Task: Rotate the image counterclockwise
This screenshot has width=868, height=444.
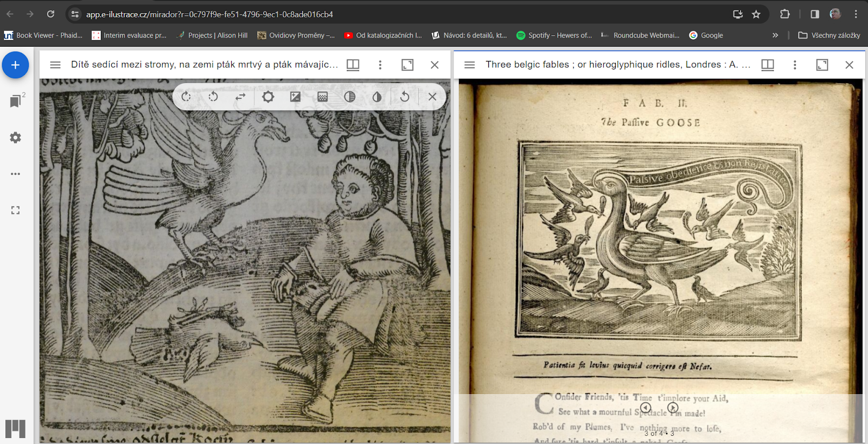Action: tap(213, 97)
